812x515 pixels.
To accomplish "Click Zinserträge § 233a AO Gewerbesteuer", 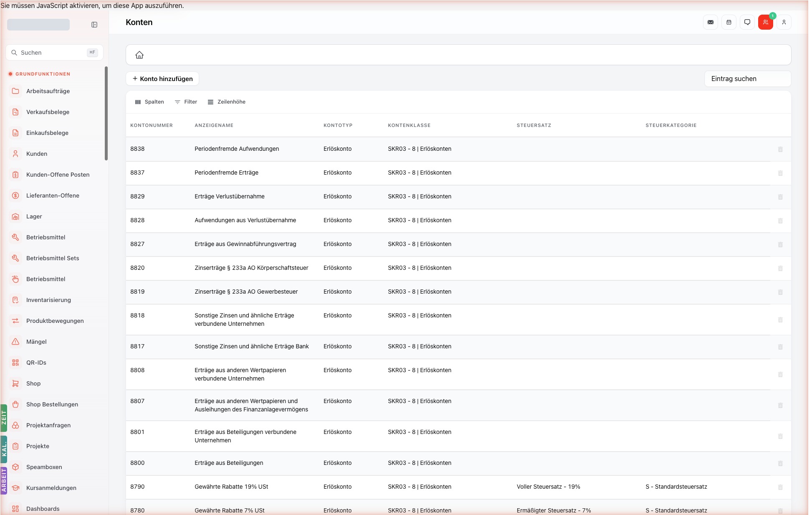I will 246,292.
